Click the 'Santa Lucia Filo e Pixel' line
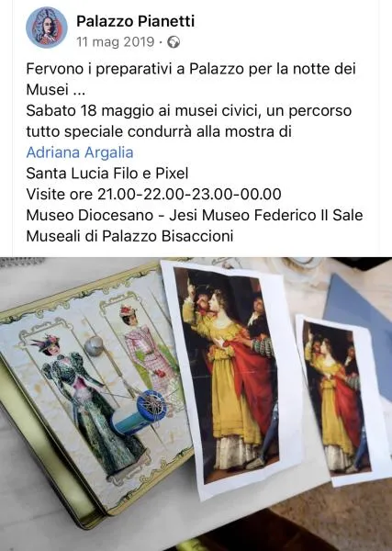 tap(107, 174)
